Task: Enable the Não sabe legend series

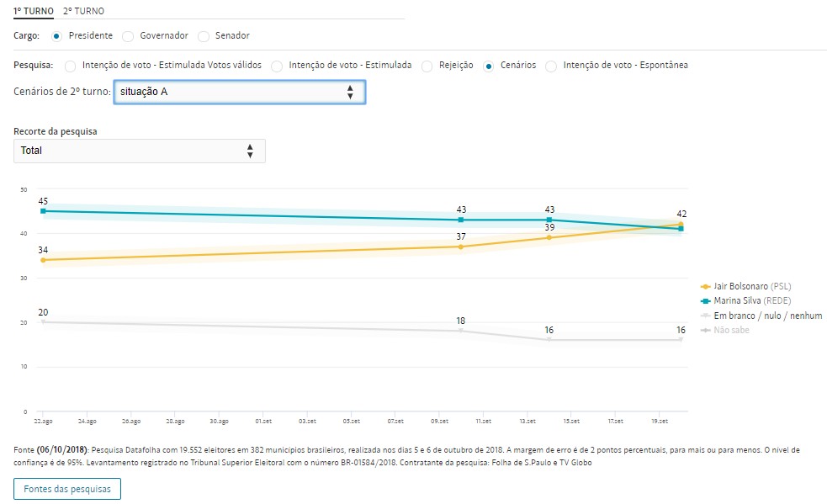Action: click(x=730, y=330)
